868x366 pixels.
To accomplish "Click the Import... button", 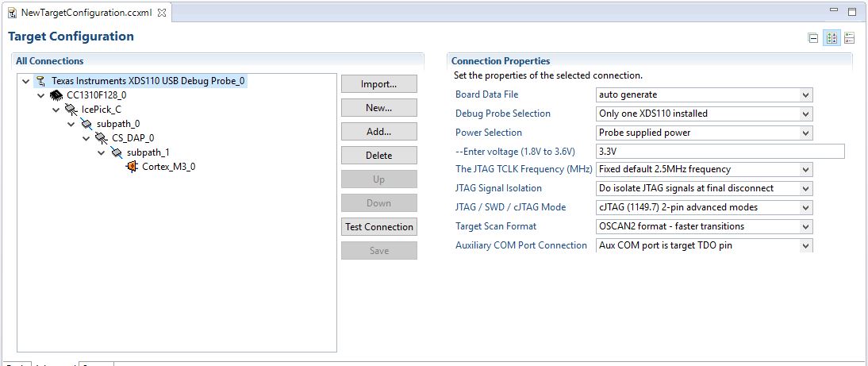I will click(x=379, y=84).
